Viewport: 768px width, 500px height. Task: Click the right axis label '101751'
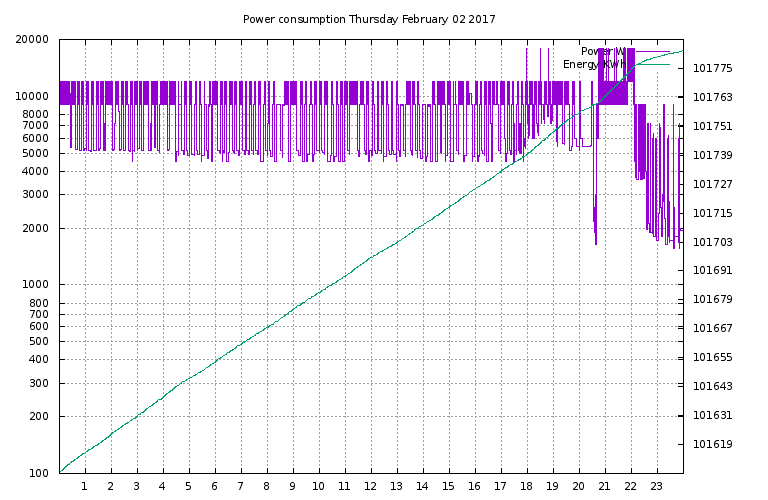point(713,126)
